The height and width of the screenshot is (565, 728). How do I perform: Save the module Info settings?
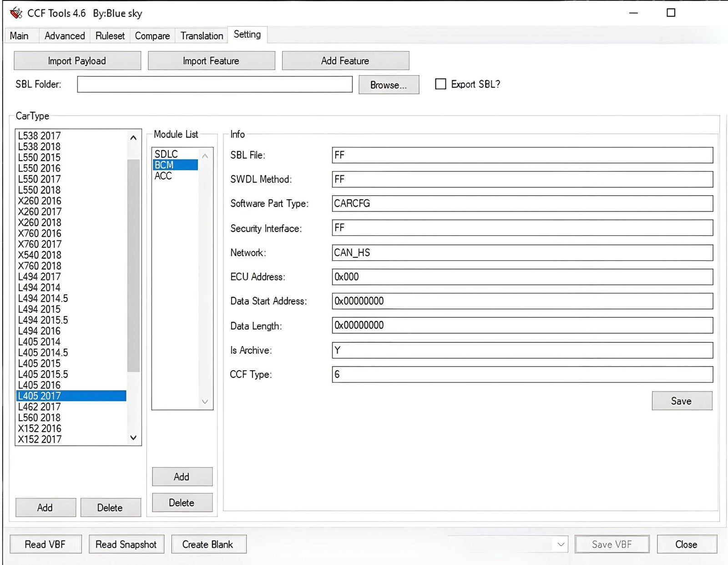point(682,401)
